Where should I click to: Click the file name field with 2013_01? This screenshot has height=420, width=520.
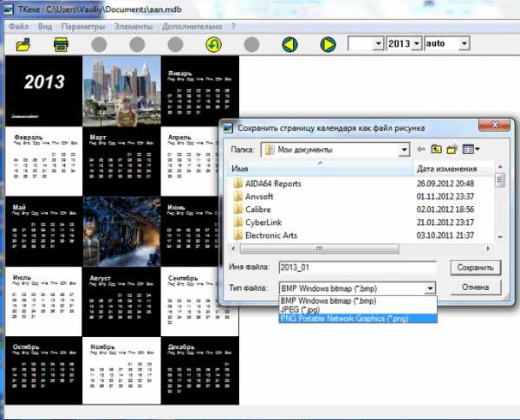(x=355, y=268)
